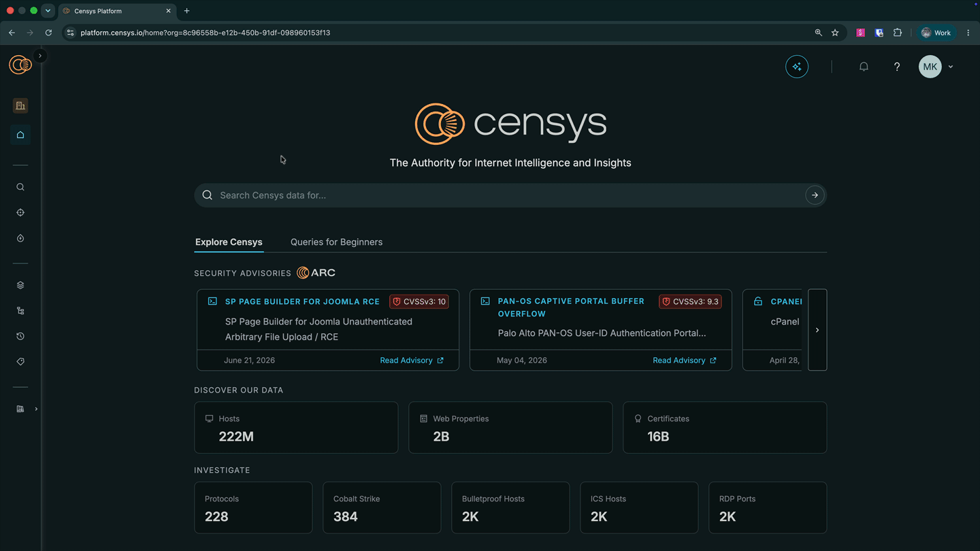Screen dimensions: 980x551
Task: Open the tag icon in sidebar
Action: pyautogui.click(x=20, y=362)
